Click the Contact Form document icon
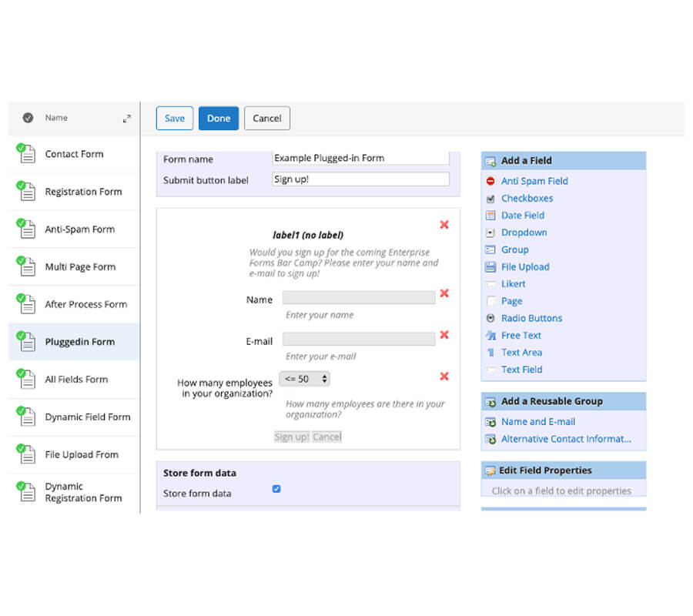The image size is (693, 616). point(26,153)
